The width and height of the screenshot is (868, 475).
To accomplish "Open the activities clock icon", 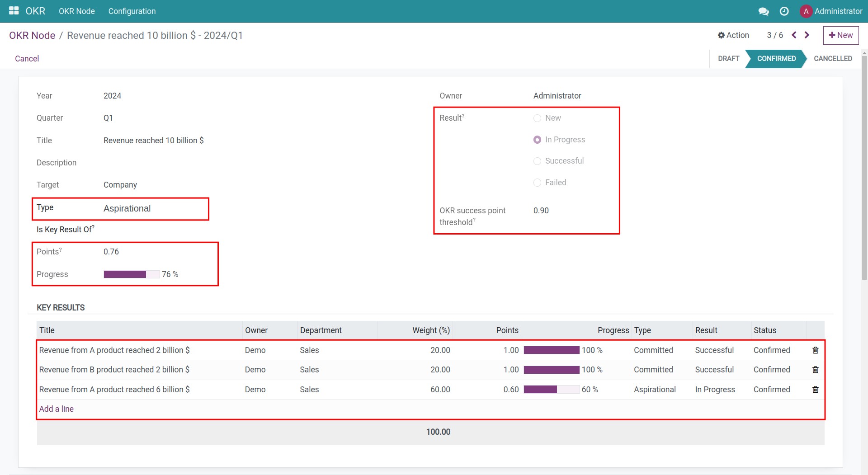I will click(x=784, y=11).
